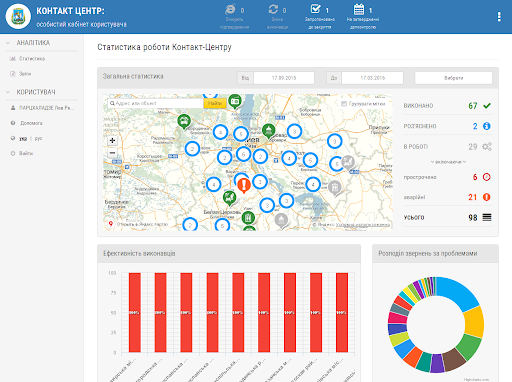This screenshot has height=382, width=512.
Task: Click the Від start date field
Action: (x=284, y=78)
